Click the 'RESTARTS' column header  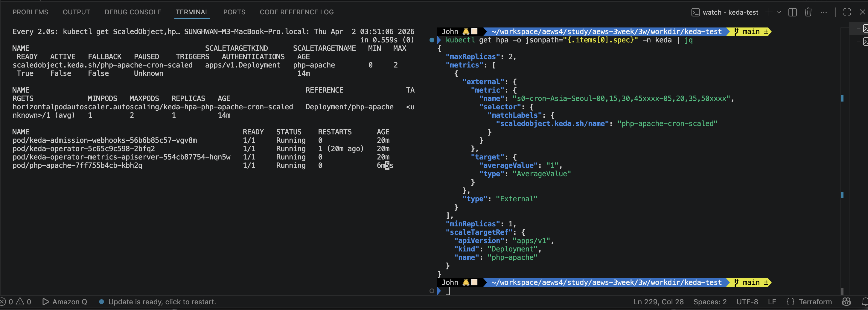(x=335, y=132)
